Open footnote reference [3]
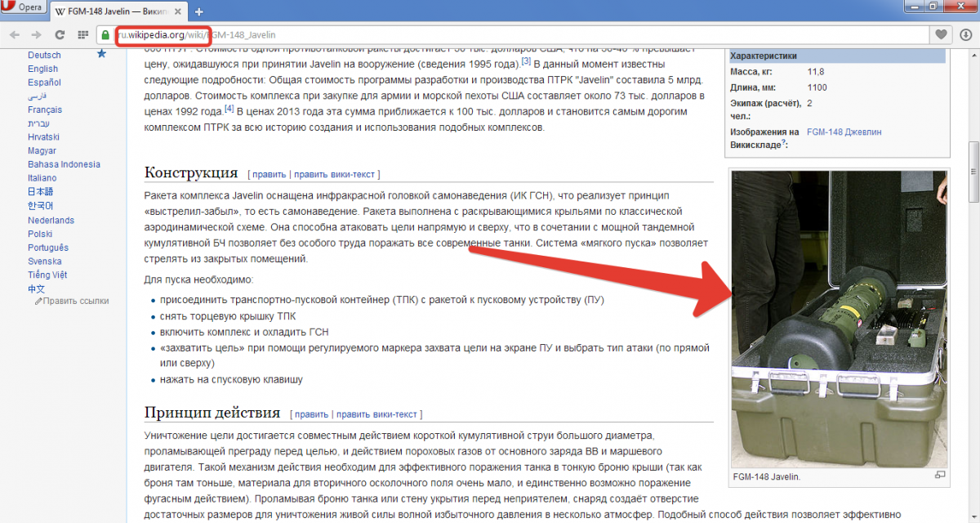 (x=526, y=60)
